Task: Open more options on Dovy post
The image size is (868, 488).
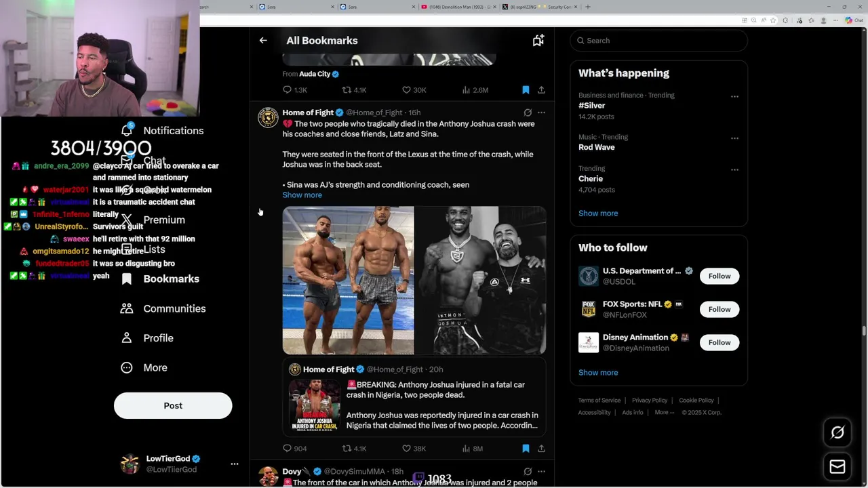Action: pos(541,472)
